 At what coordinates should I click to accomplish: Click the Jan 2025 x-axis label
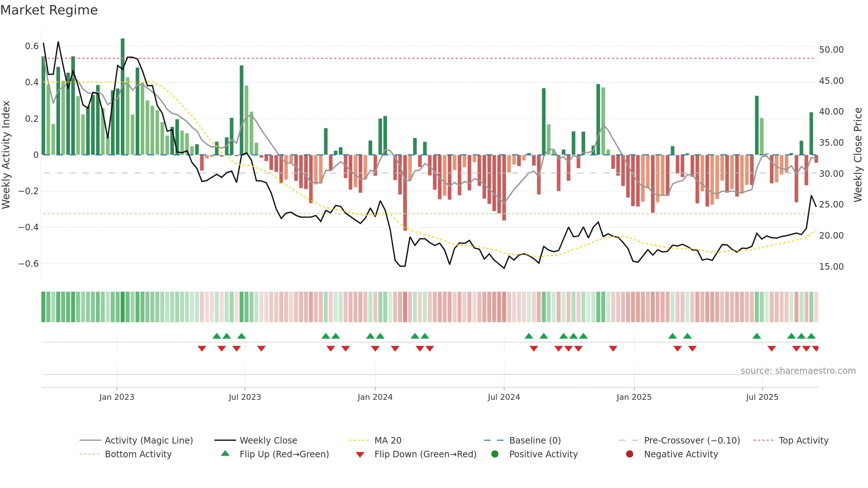pyautogui.click(x=634, y=397)
